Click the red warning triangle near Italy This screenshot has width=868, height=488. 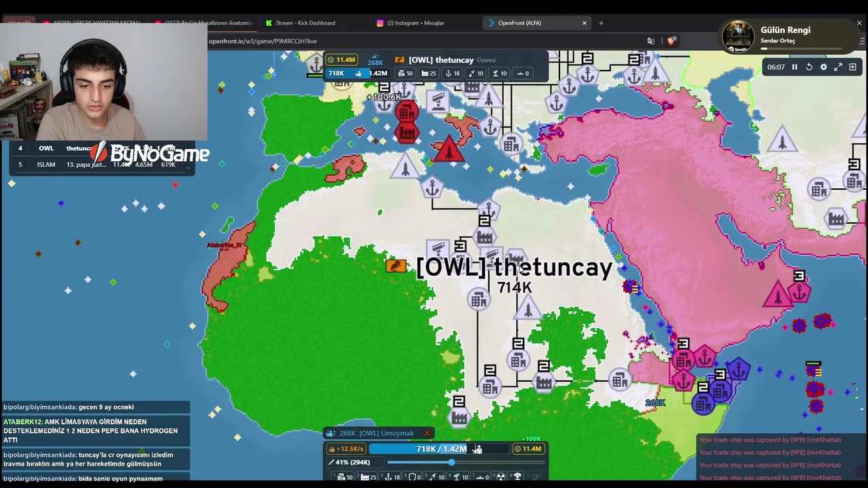(x=448, y=148)
